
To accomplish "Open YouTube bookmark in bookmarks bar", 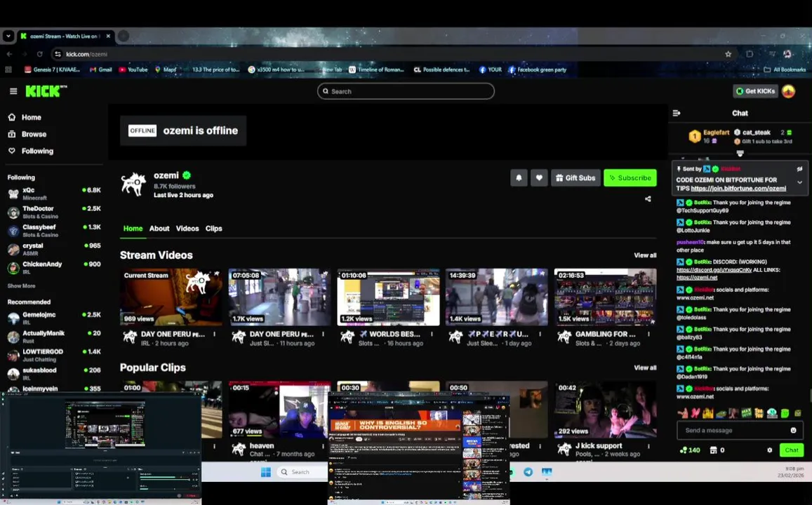I will [x=133, y=69].
